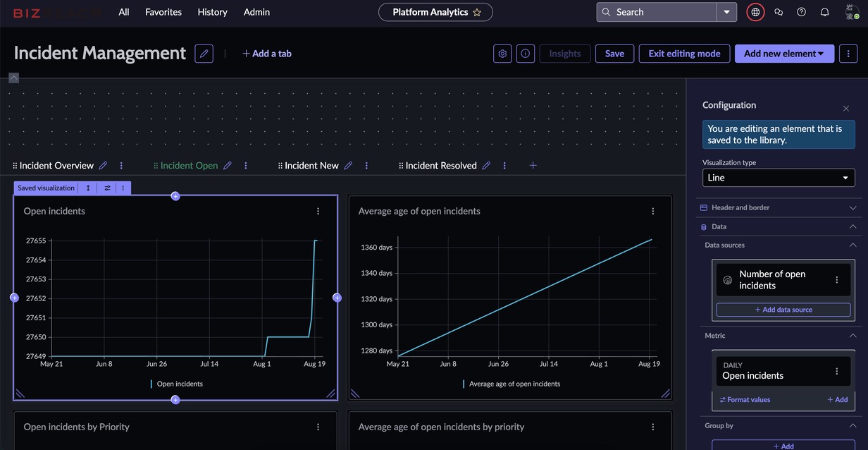This screenshot has width=868, height=450.
Task: Open the Add new element dropdown
Action: [784, 54]
